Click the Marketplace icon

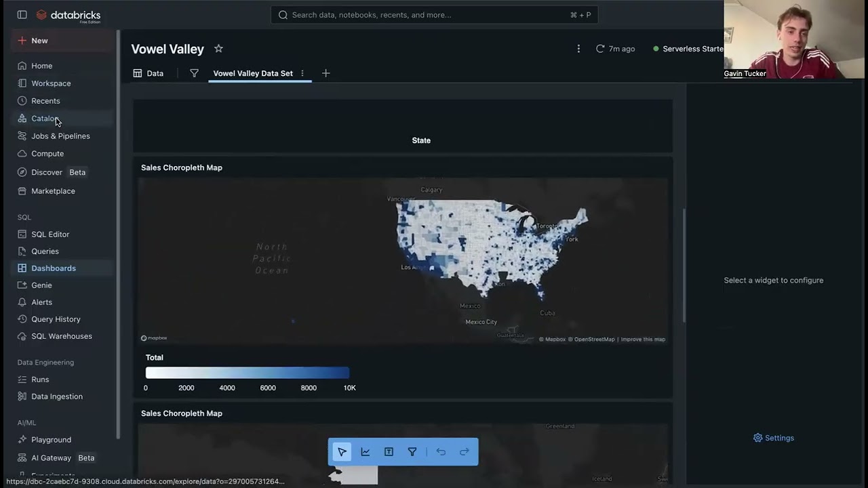pos(22,191)
